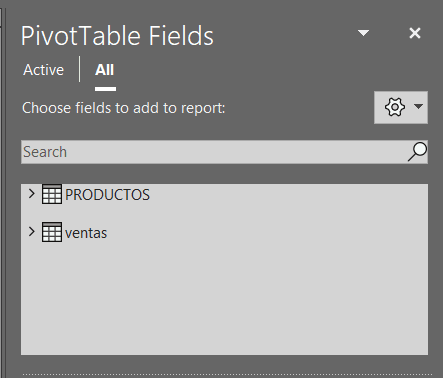Expand the ventas table chevron
This screenshot has height=378, width=443.
(32, 232)
